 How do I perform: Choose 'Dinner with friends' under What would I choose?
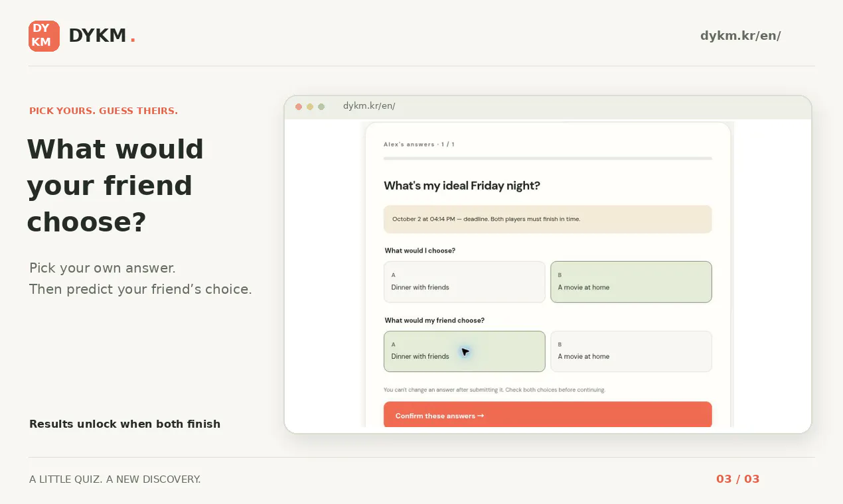click(x=465, y=282)
